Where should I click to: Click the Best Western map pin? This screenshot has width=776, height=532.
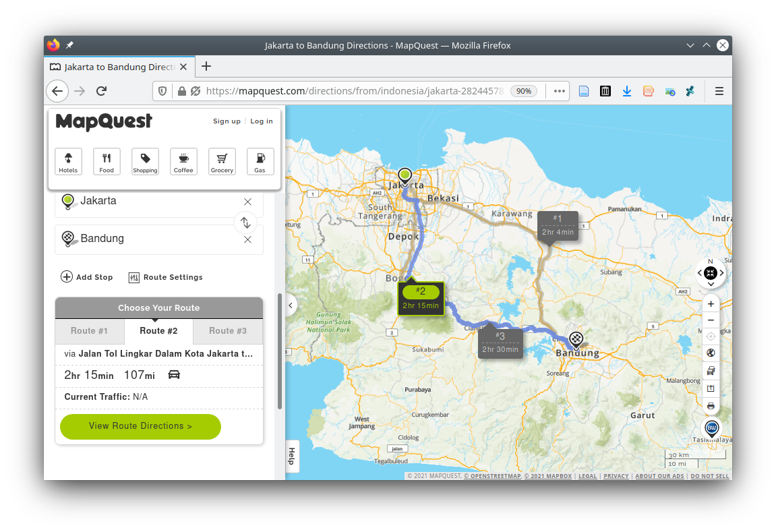[711, 429]
